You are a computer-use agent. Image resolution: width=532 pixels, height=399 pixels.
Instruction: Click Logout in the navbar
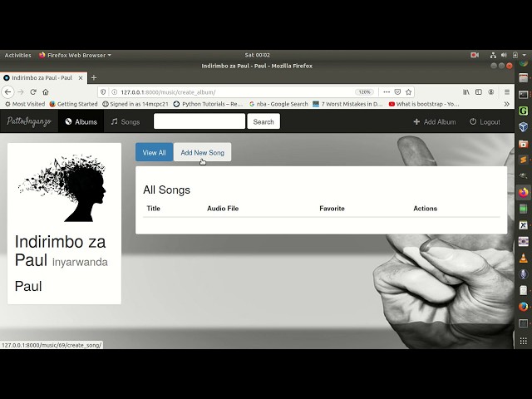coord(485,122)
